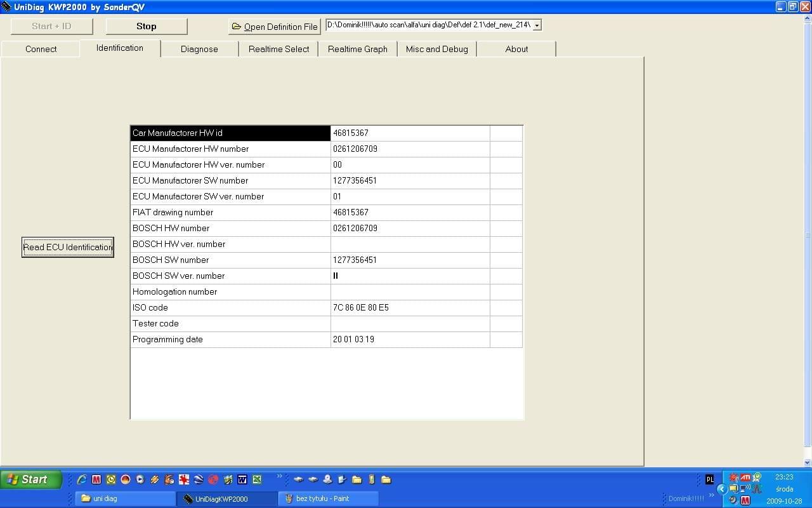Click the PL language bar indicator

[710, 479]
